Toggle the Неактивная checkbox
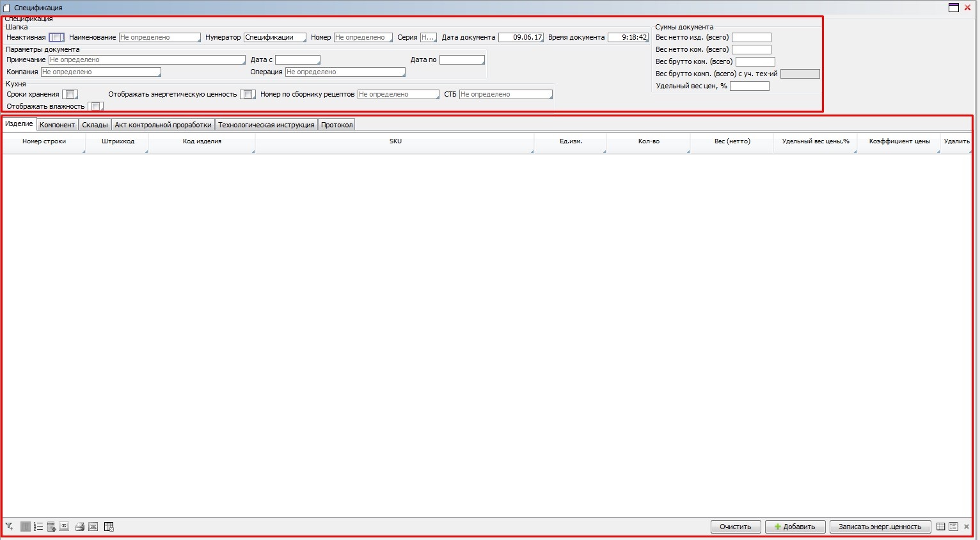Image resolution: width=980 pixels, height=540 pixels. pos(56,38)
